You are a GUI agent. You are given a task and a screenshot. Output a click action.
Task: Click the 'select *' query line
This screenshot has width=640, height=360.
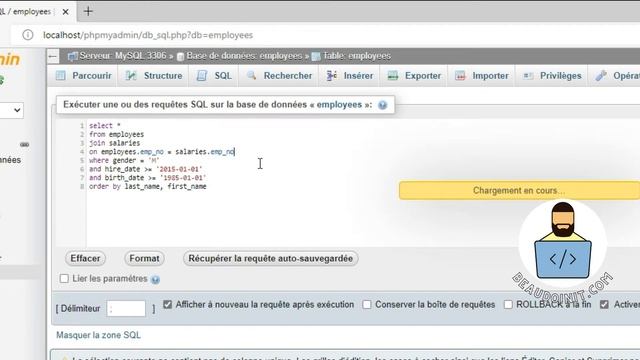coord(105,126)
